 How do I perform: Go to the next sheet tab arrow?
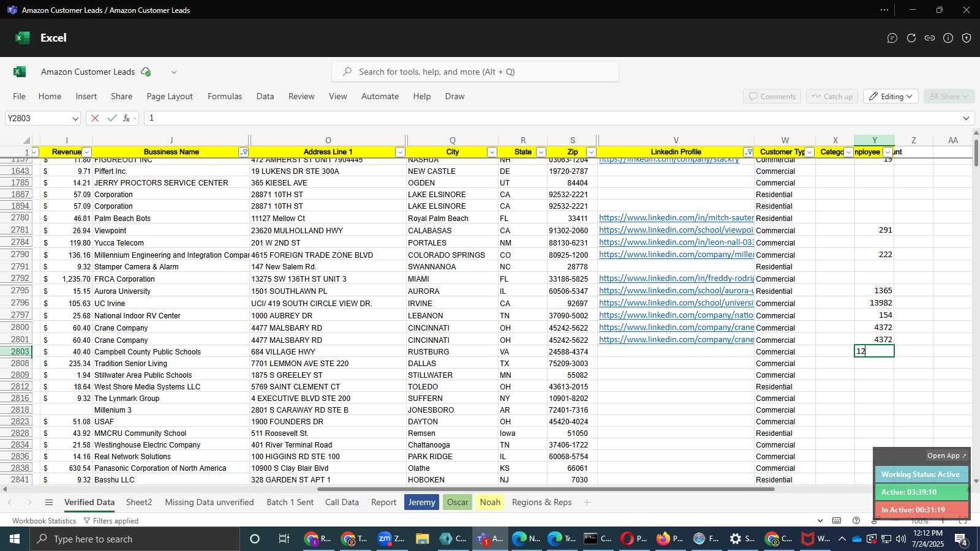[29, 503]
